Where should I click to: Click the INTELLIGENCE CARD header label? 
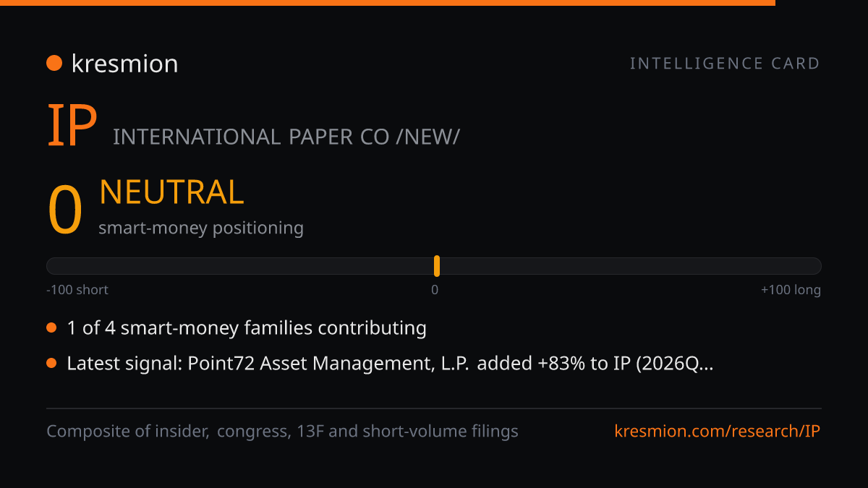[x=725, y=64]
